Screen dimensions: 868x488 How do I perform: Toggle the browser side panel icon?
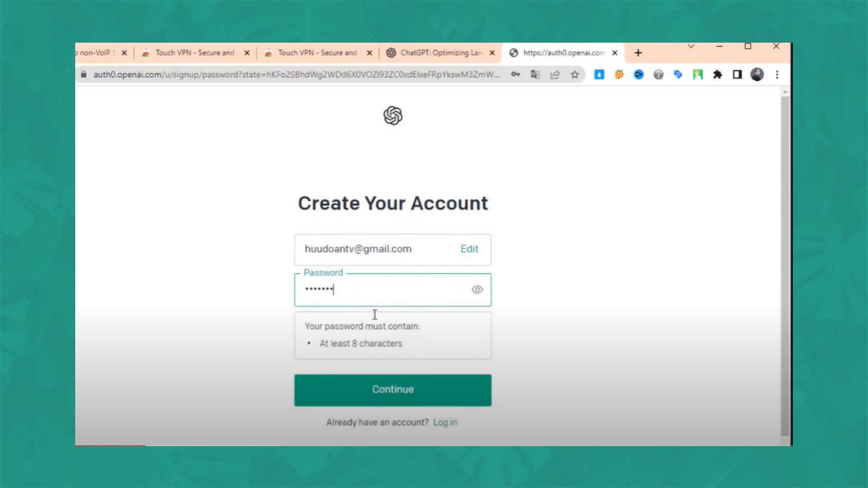[x=737, y=74]
